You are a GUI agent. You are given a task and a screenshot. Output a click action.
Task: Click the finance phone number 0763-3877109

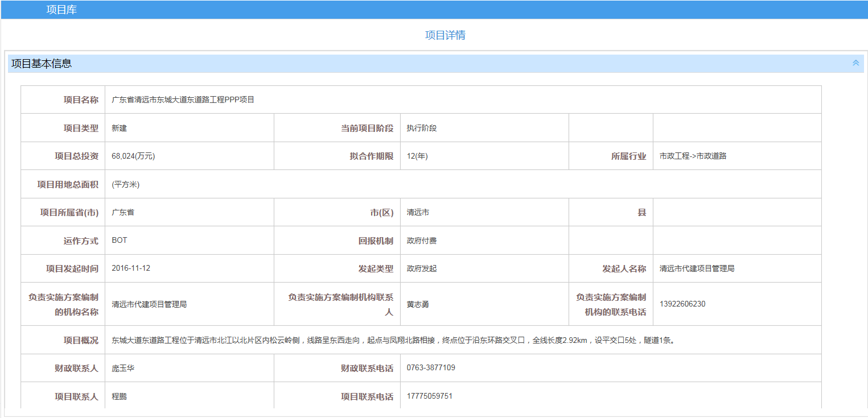click(431, 368)
